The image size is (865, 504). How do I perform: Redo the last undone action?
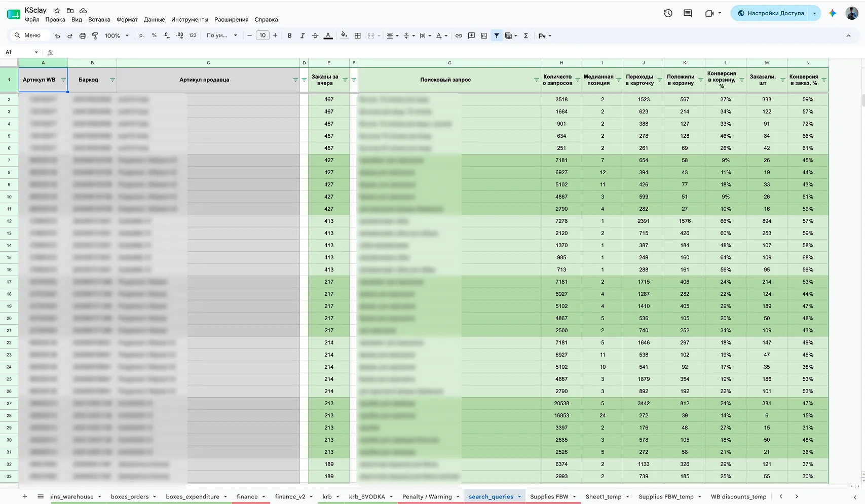tap(70, 36)
